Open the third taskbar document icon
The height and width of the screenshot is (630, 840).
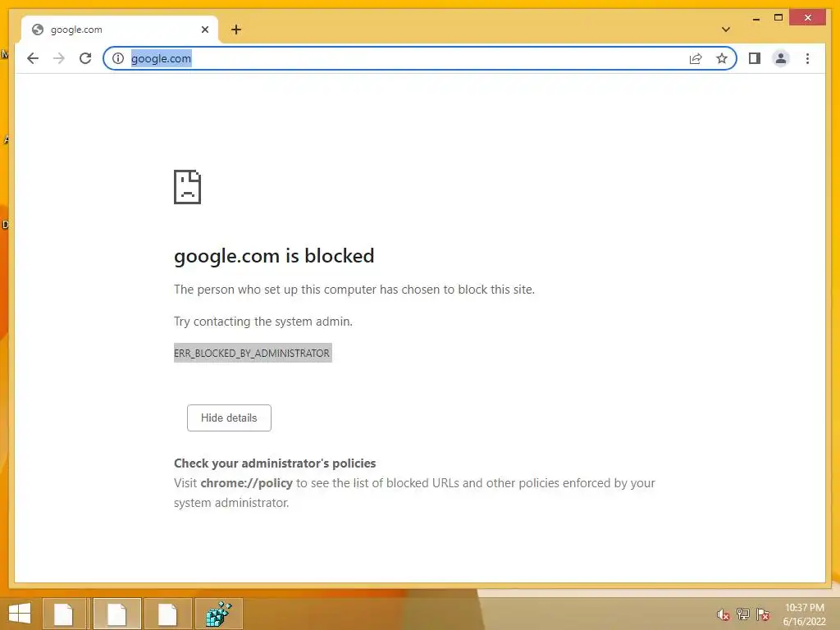[167, 614]
